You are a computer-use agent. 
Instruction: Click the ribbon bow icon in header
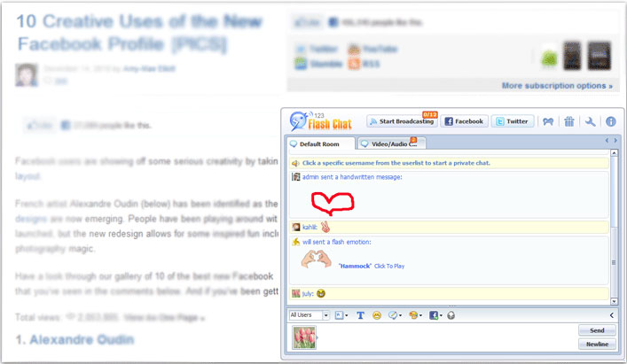tap(548, 121)
